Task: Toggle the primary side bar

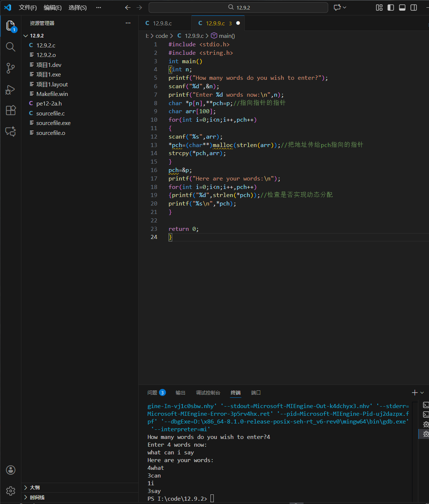Action: (x=391, y=7)
